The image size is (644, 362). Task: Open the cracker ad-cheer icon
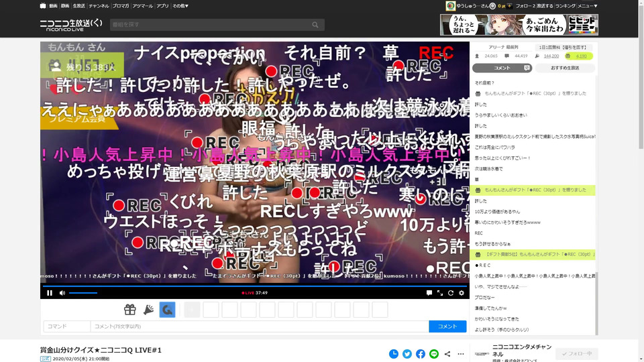148,310
